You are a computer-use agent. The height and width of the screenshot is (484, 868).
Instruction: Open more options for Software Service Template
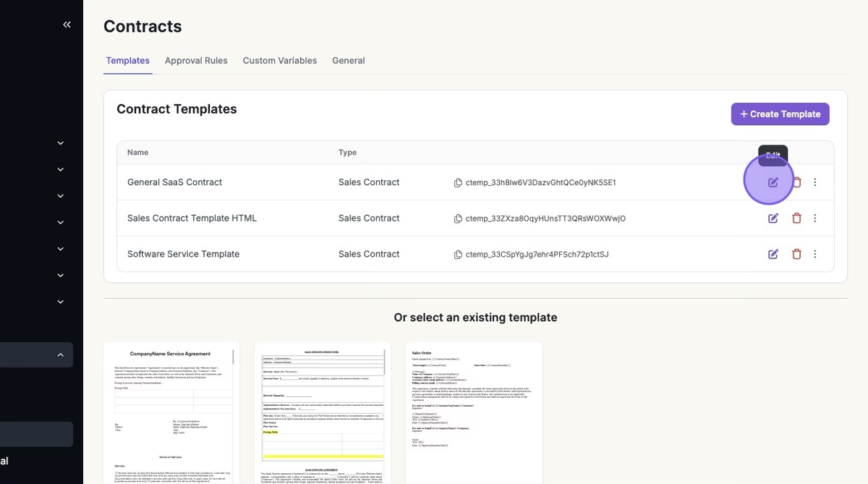815,254
